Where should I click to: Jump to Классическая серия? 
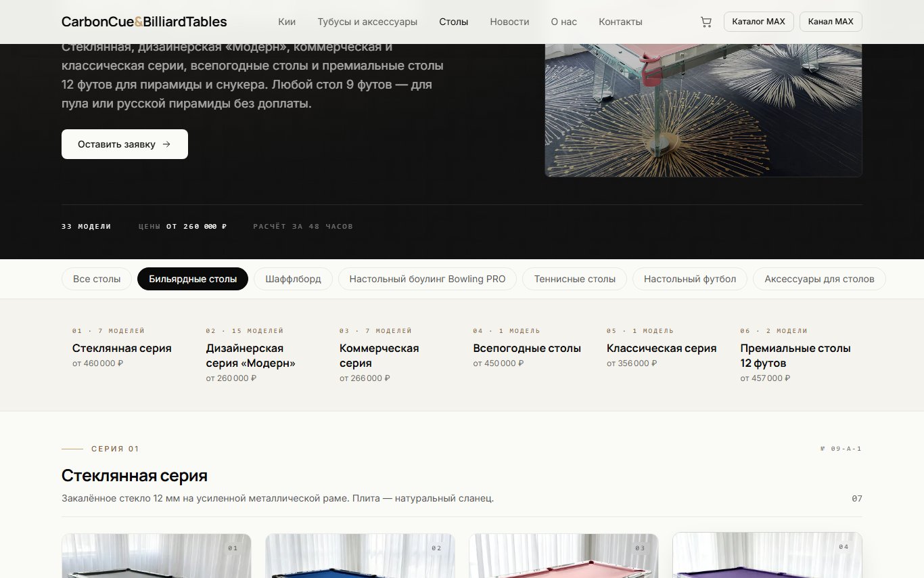662,348
